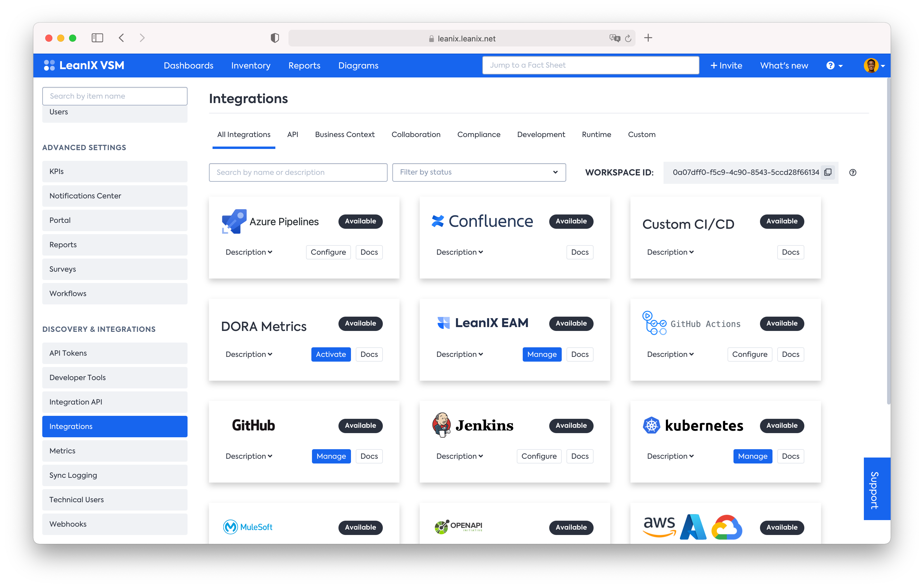Go back with the browser back arrow
Screen dimensions: 924x588
122,38
